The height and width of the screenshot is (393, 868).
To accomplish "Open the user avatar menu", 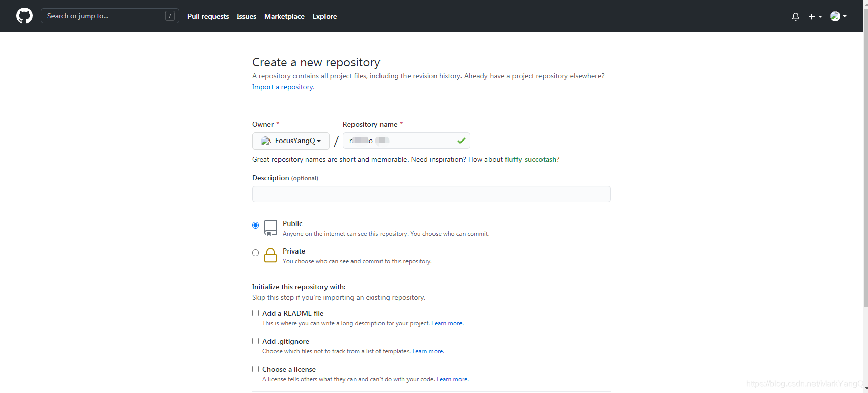I will (838, 16).
